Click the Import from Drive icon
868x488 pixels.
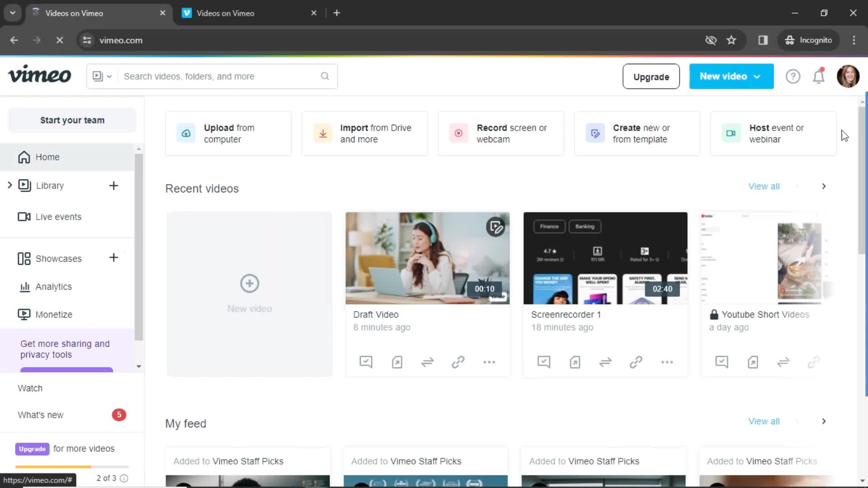pyautogui.click(x=322, y=133)
